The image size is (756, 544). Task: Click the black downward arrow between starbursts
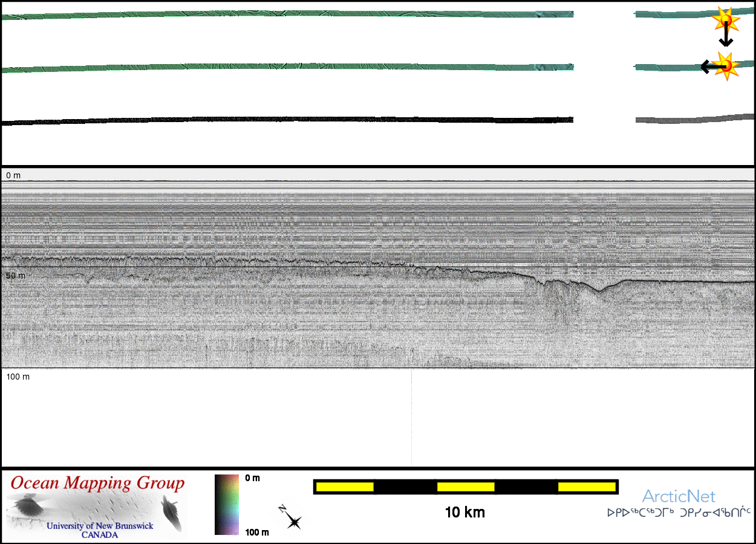coord(726,37)
